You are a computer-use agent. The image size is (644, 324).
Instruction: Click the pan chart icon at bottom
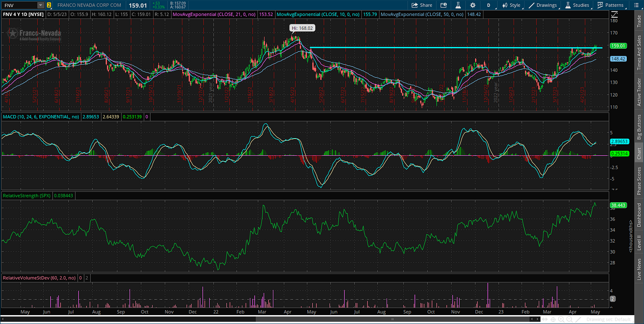[x=546, y=319]
